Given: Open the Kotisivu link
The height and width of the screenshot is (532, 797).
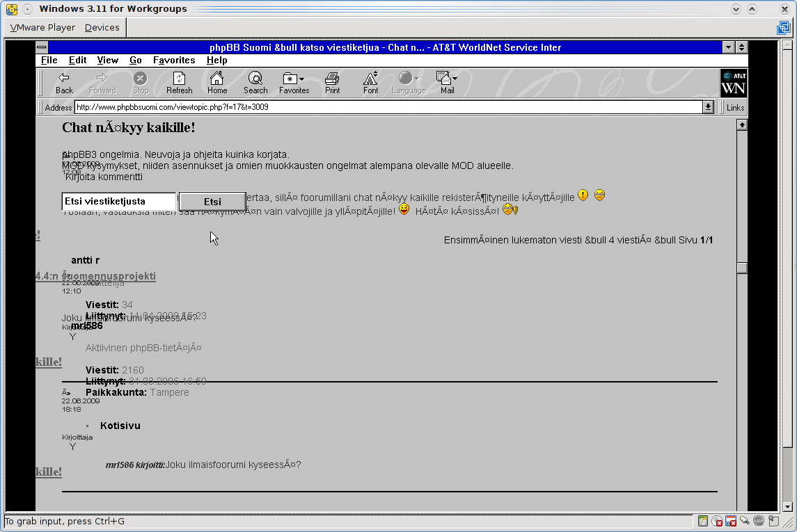Looking at the screenshot, I should pyautogui.click(x=120, y=426).
